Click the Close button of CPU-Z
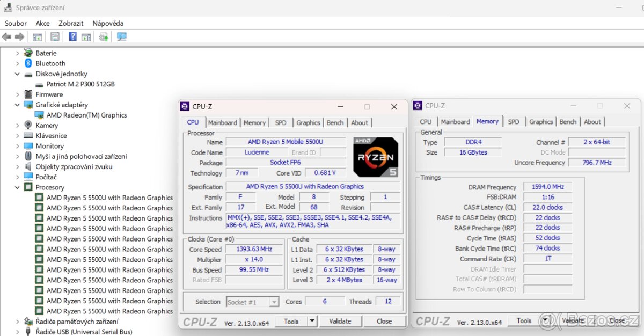This screenshot has width=644, height=336. coord(384,320)
